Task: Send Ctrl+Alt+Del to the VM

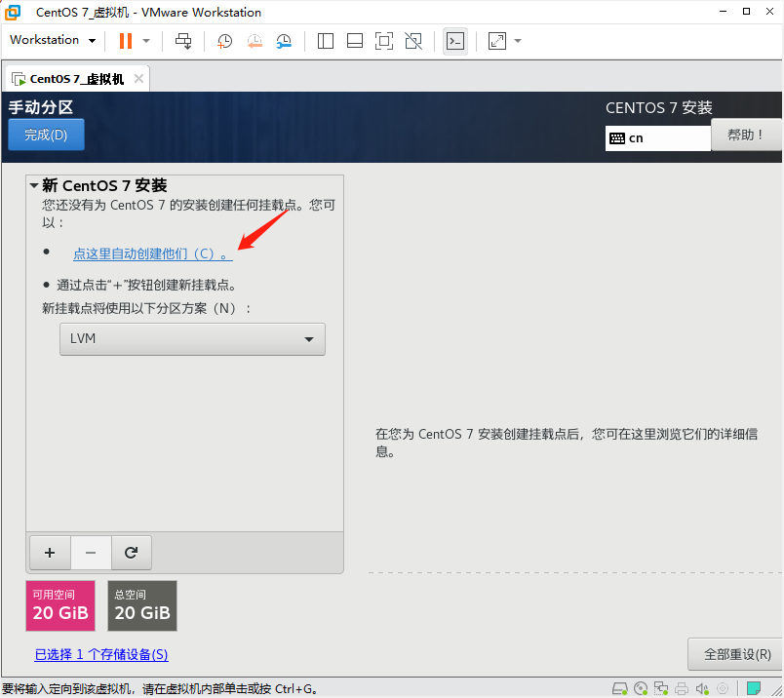Action: (183, 41)
